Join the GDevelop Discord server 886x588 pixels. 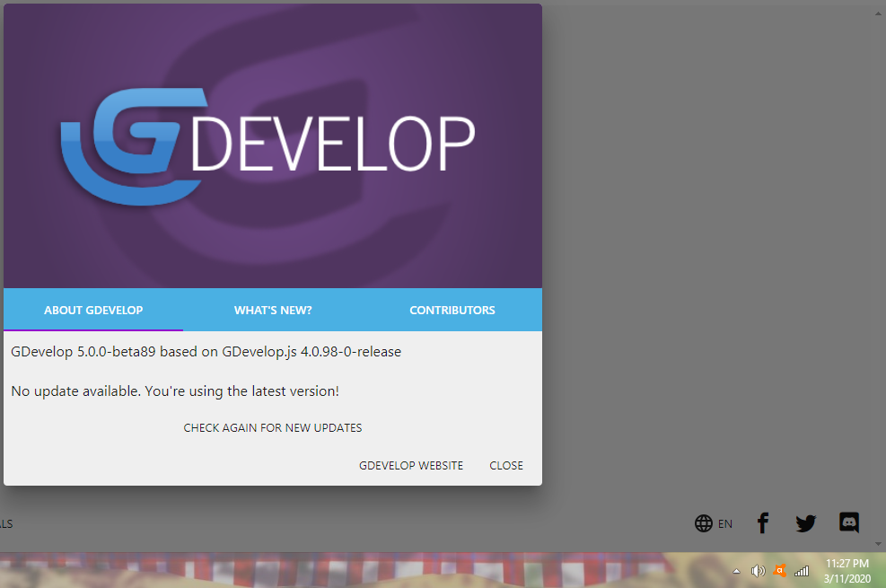(x=848, y=522)
